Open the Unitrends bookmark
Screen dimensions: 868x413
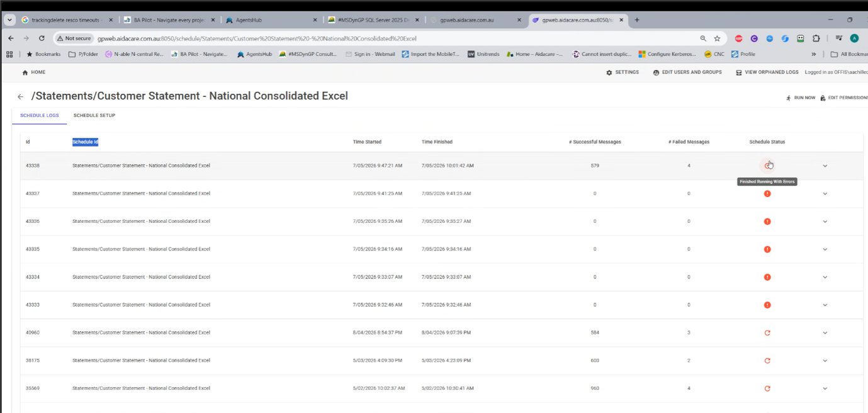click(483, 54)
